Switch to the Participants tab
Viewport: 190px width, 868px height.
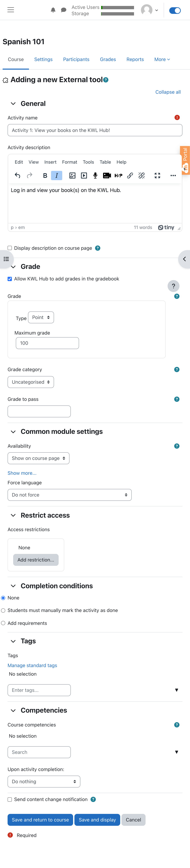[x=76, y=59]
